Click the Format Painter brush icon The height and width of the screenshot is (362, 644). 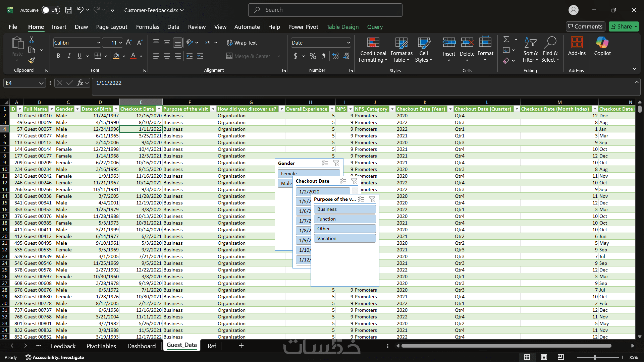click(x=32, y=61)
